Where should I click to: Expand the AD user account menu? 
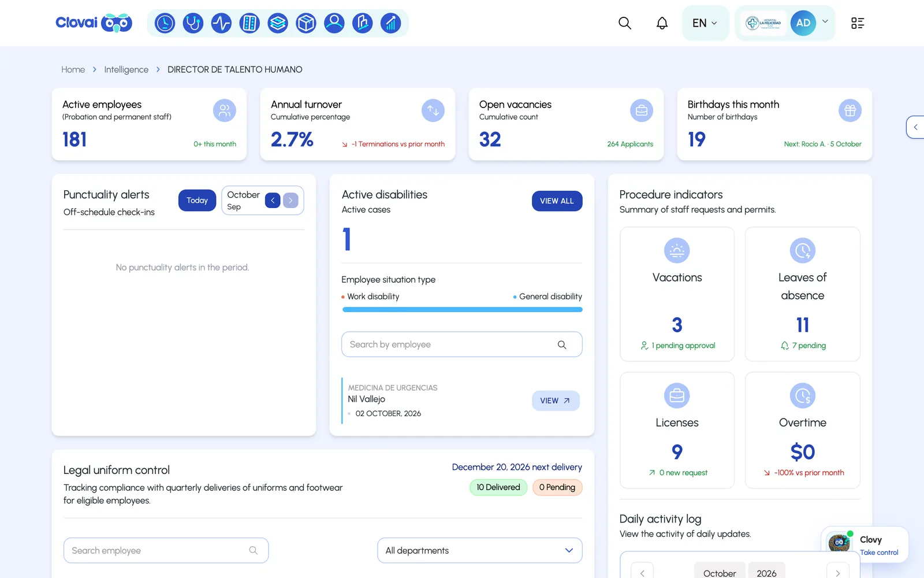(825, 21)
